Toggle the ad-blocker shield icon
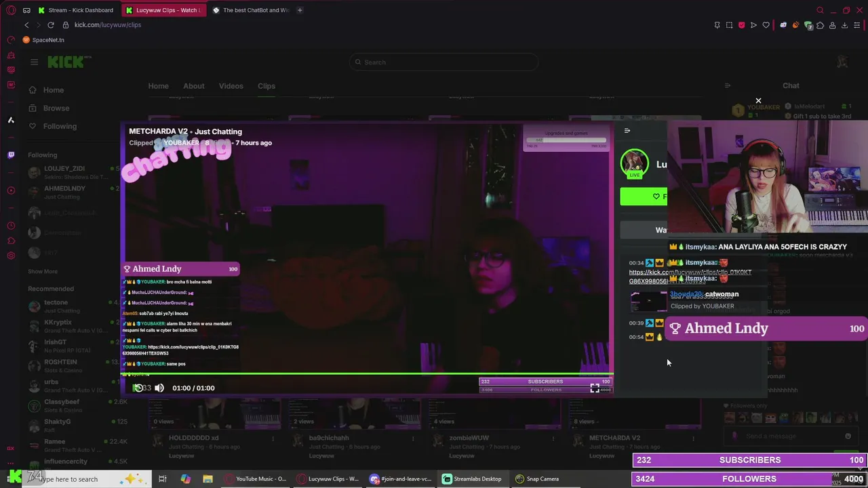The height and width of the screenshot is (488, 868). pos(741,25)
